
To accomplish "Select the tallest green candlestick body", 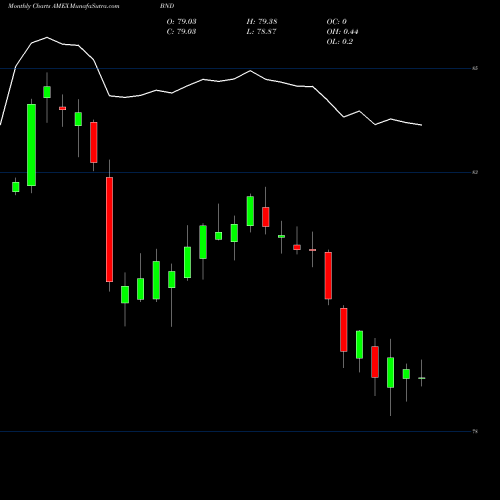I will click(x=31, y=145).
